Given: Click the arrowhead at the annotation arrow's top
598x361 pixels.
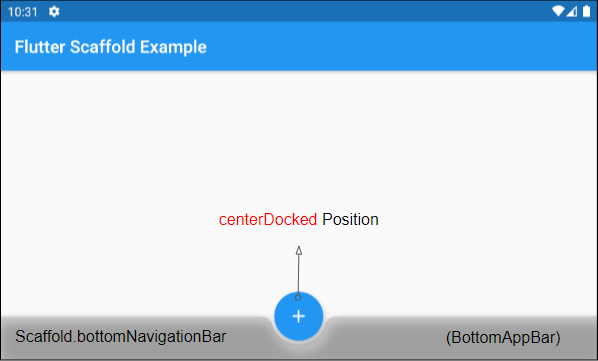Looking at the screenshot, I should (299, 250).
